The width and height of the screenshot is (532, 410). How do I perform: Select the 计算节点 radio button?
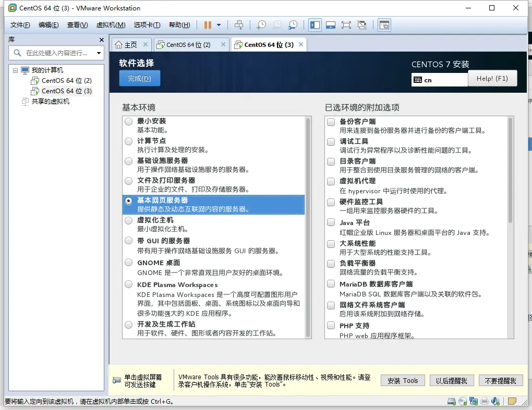(129, 141)
